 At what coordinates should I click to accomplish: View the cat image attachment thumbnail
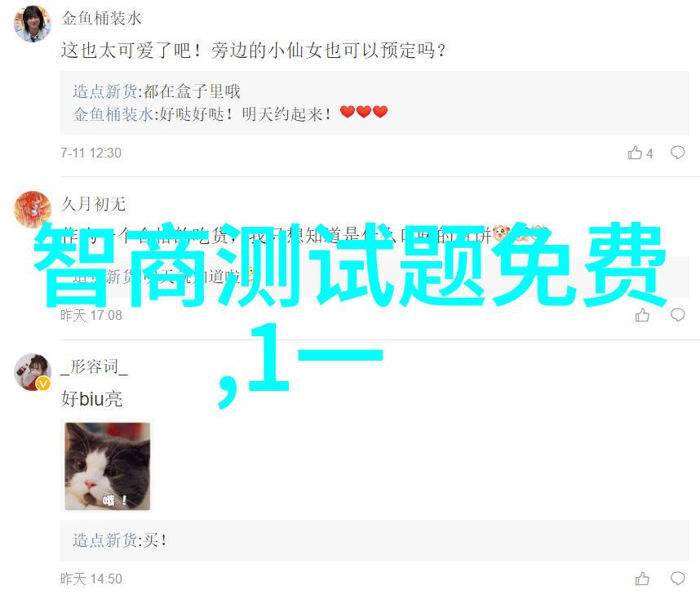coord(107,466)
